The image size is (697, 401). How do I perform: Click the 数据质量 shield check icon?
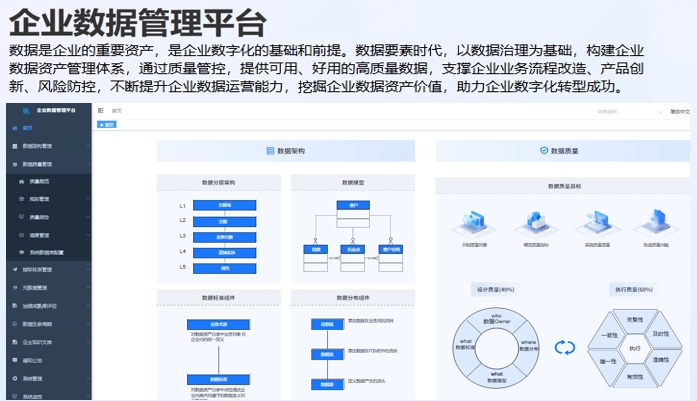544,151
